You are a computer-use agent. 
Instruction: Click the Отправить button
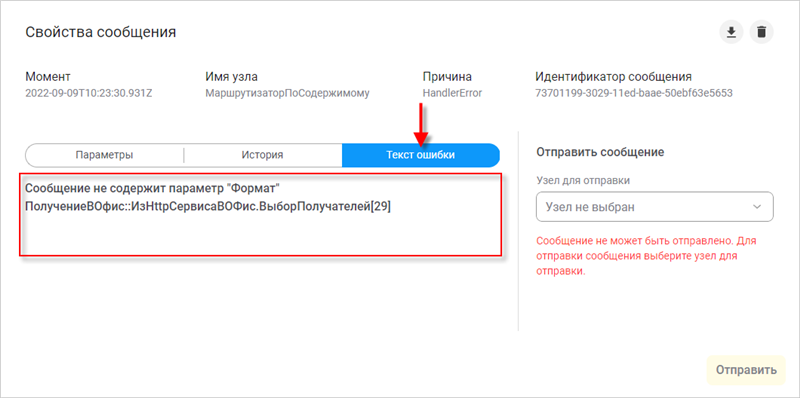[x=746, y=370]
